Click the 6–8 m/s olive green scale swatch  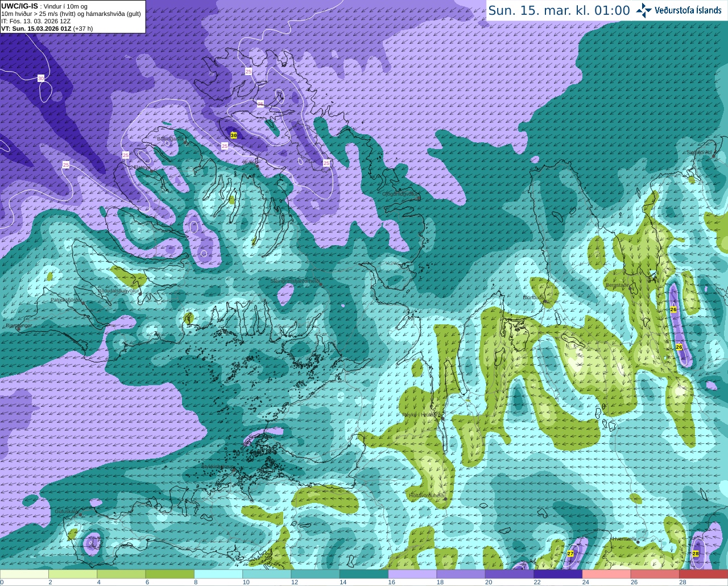[x=170, y=574]
